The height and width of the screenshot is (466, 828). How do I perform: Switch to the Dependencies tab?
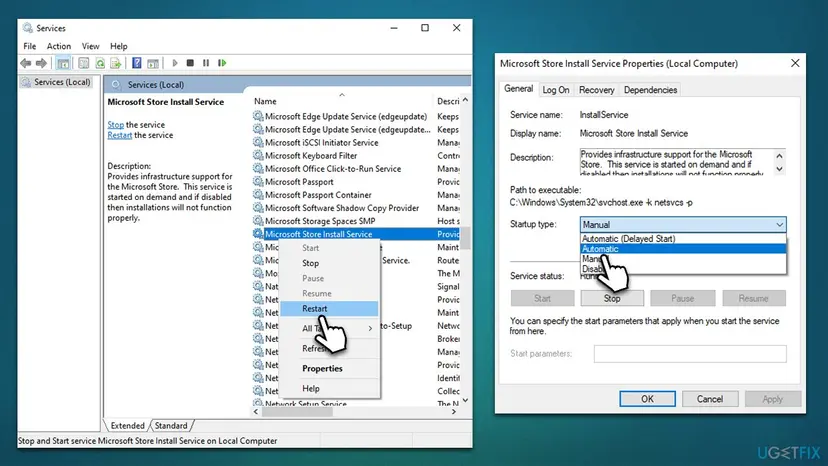coord(650,90)
